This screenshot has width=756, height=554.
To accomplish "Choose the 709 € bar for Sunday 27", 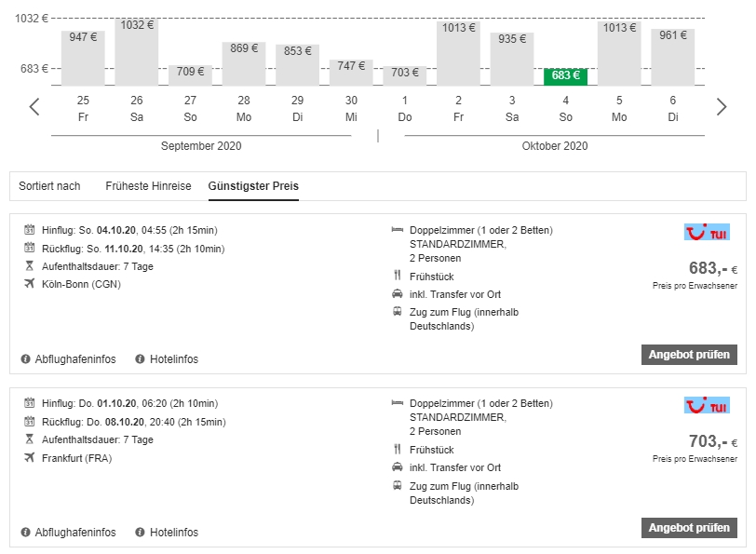I will tap(190, 74).
